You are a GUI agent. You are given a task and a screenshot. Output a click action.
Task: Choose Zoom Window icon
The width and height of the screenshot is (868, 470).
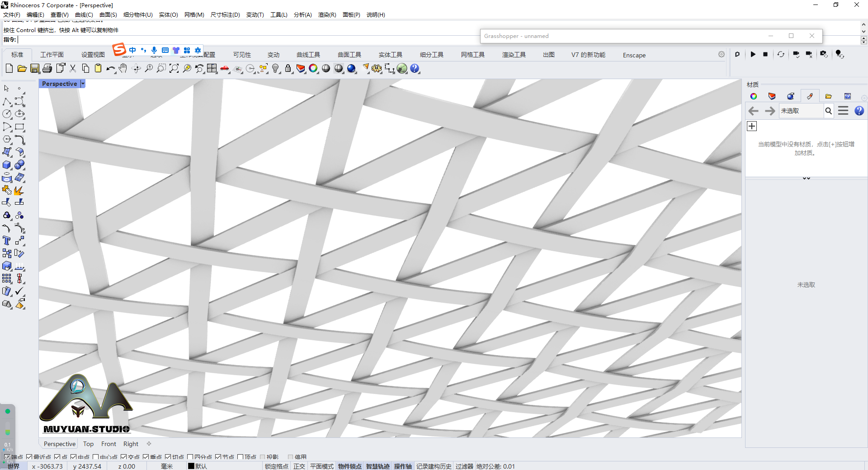[161, 68]
